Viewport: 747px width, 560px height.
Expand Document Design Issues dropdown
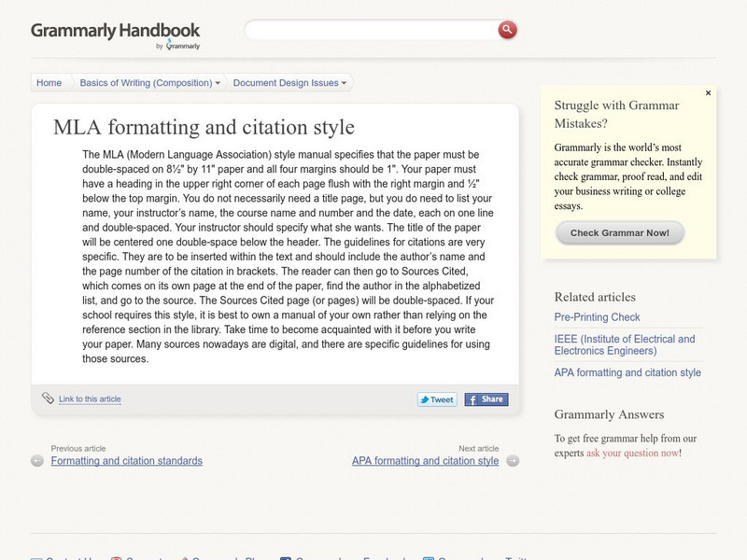coord(289,83)
